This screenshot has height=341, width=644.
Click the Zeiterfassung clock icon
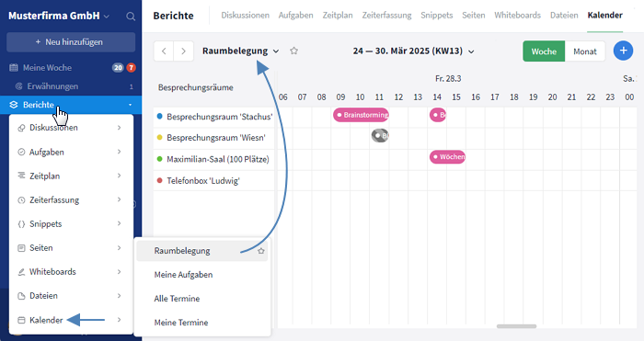pyautogui.click(x=21, y=200)
